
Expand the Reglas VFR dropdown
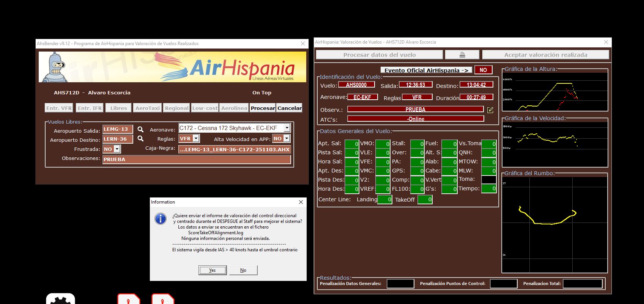coord(196,138)
